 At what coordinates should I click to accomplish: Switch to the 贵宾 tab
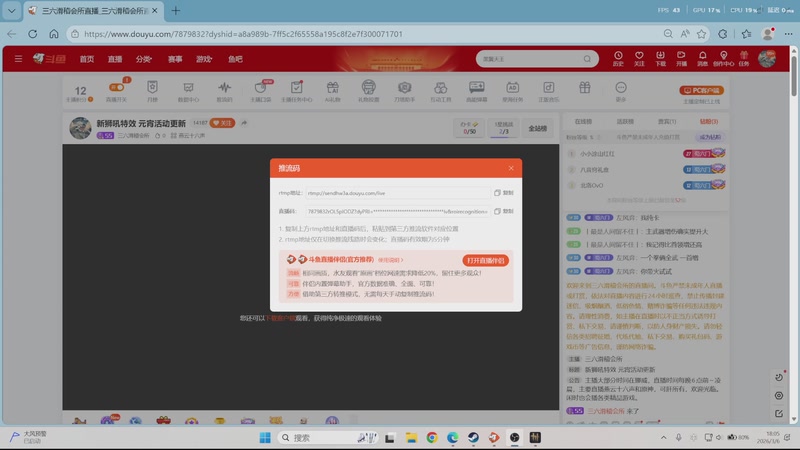[667, 121]
